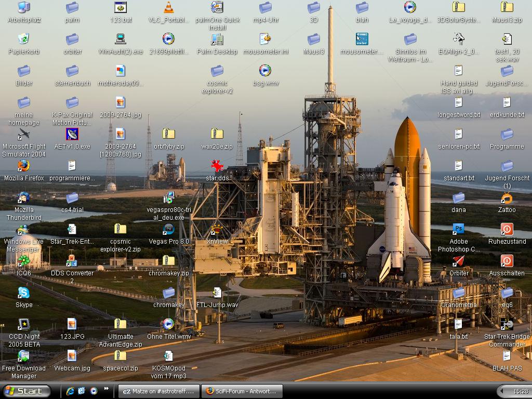The height and width of the screenshot is (399, 532).
Task: Click the Zattoo desktop icon
Action: (x=507, y=198)
